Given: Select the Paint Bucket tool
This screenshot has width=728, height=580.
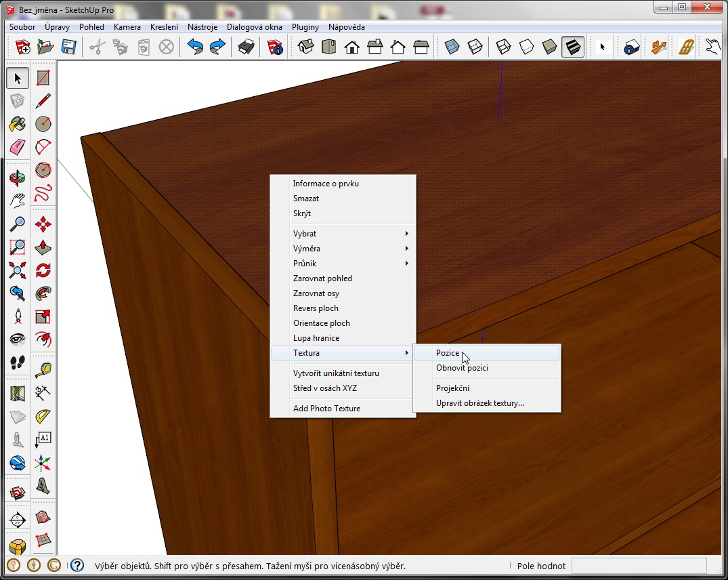Looking at the screenshot, I should click(18, 124).
